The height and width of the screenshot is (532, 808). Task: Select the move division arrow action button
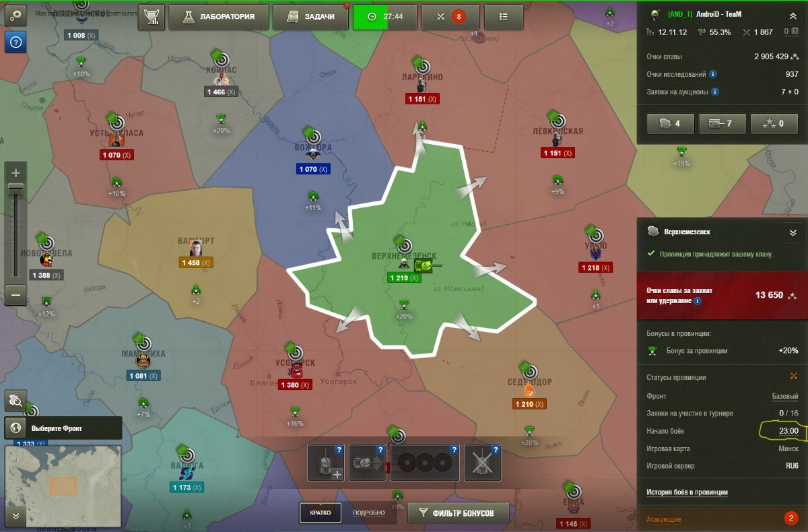(x=368, y=463)
